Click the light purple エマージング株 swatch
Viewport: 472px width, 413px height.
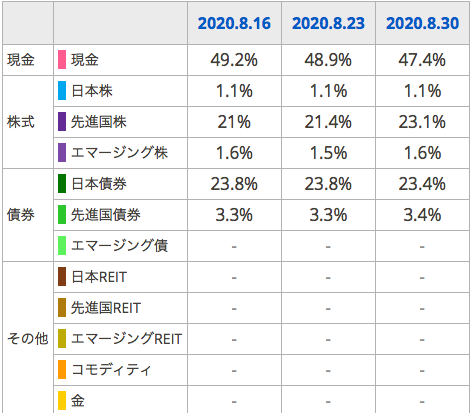point(62,153)
